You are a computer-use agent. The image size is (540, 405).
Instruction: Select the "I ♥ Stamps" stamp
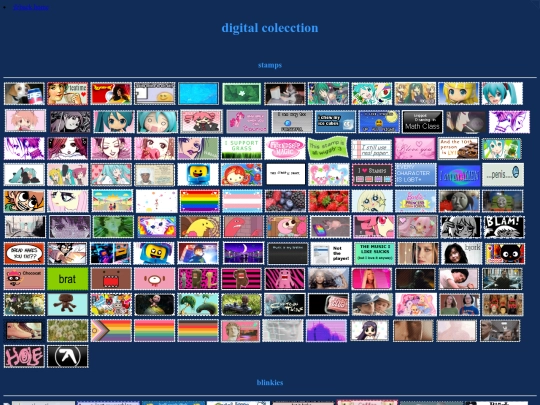pos(372,175)
